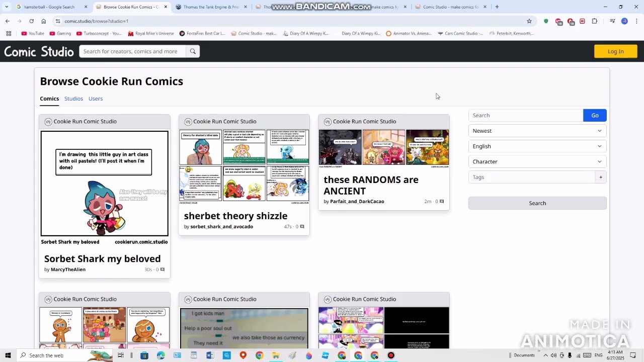The width and height of the screenshot is (644, 362).
Task: Open Task View on the taskbar
Action: point(121,355)
